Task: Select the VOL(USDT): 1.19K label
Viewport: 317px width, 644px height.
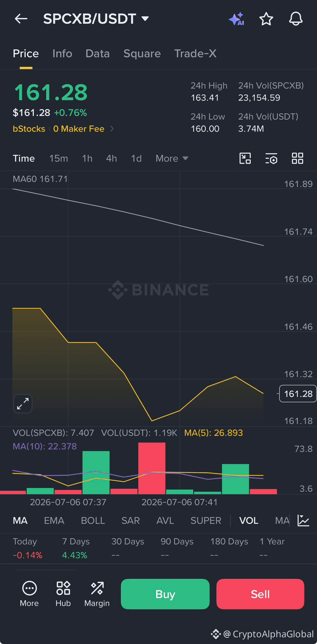Action: click(139, 433)
